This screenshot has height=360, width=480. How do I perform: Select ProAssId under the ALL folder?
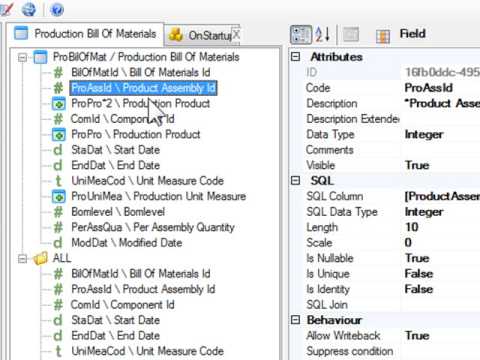click(143, 289)
